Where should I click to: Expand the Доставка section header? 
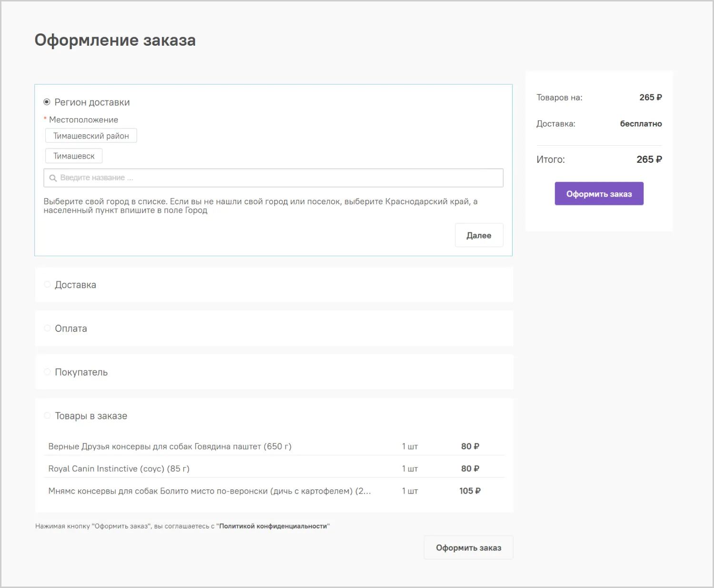[x=274, y=285]
